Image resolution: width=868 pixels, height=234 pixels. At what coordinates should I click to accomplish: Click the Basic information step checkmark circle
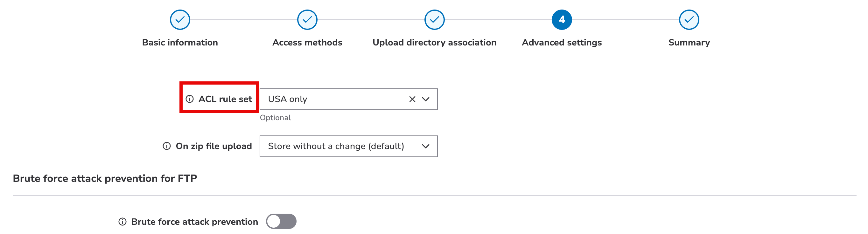coord(180,19)
